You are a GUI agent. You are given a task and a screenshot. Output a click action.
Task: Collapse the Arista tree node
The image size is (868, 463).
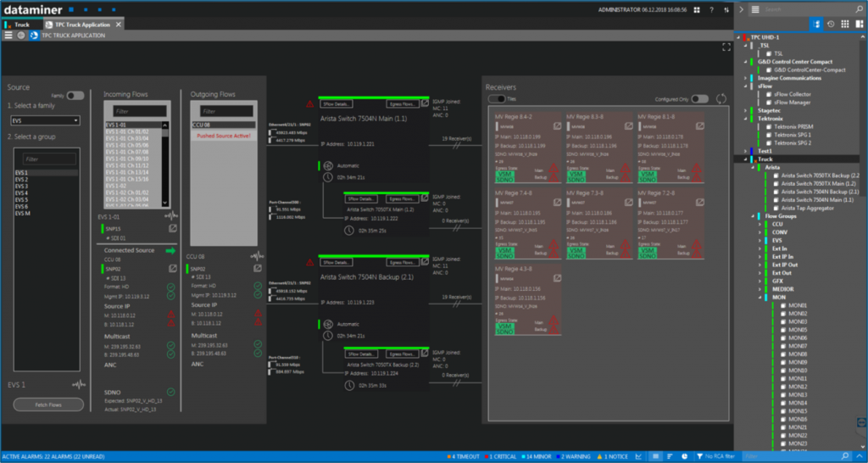point(753,167)
